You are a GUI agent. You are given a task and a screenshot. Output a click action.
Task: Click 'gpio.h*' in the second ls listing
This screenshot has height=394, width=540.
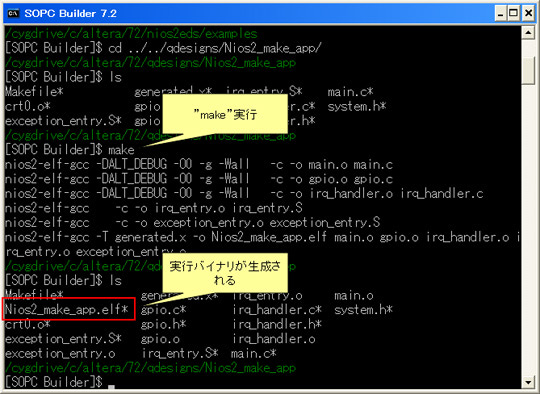163,324
